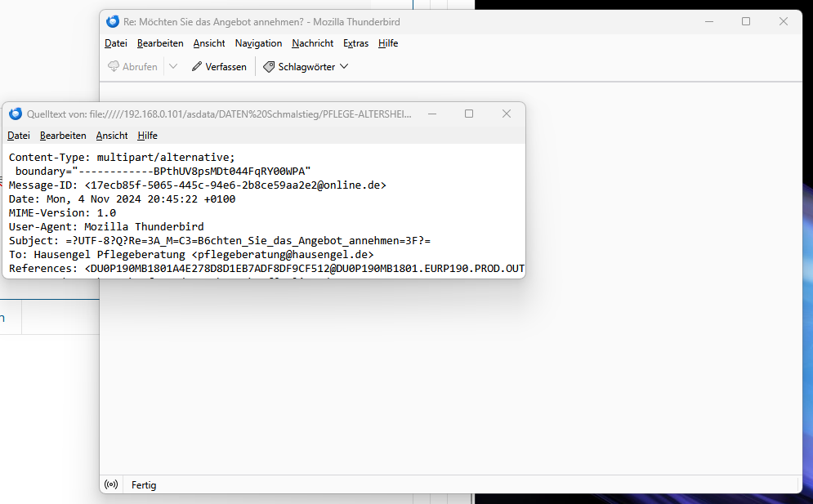Close the main Thunderbird message window
The height and width of the screenshot is (504, 813).
pyautogui.click(x=784, y=21)
